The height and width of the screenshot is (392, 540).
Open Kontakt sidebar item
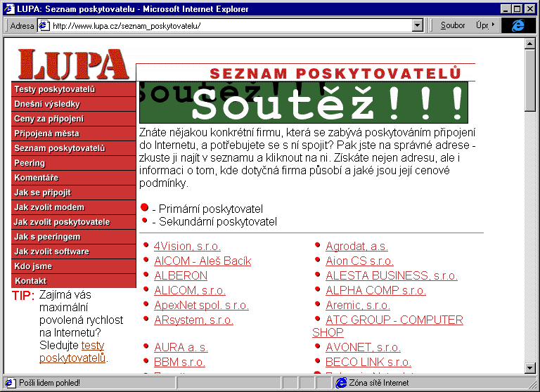click(74, 281)
